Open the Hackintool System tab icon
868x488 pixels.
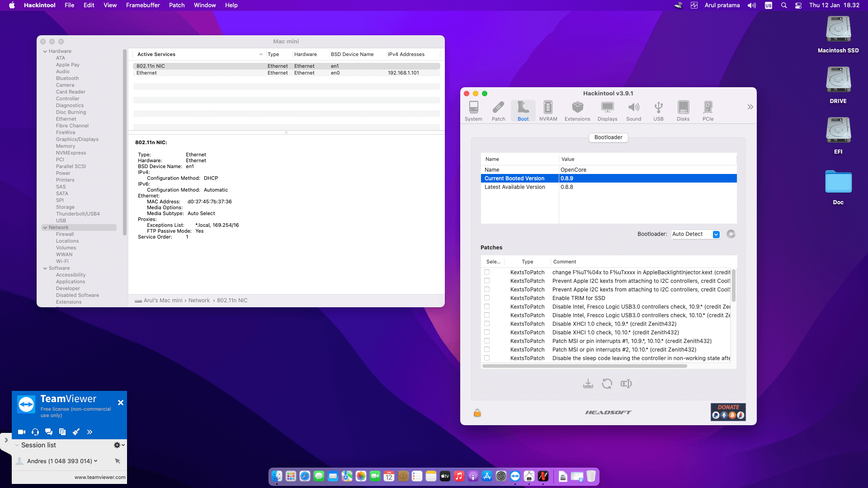tap(473, 110)
